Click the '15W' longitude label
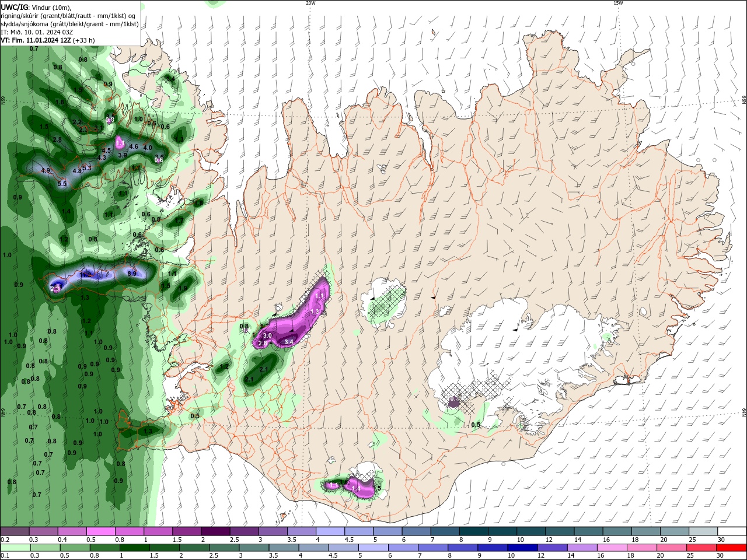Screen dimensions: 747x560 point(618,3)
